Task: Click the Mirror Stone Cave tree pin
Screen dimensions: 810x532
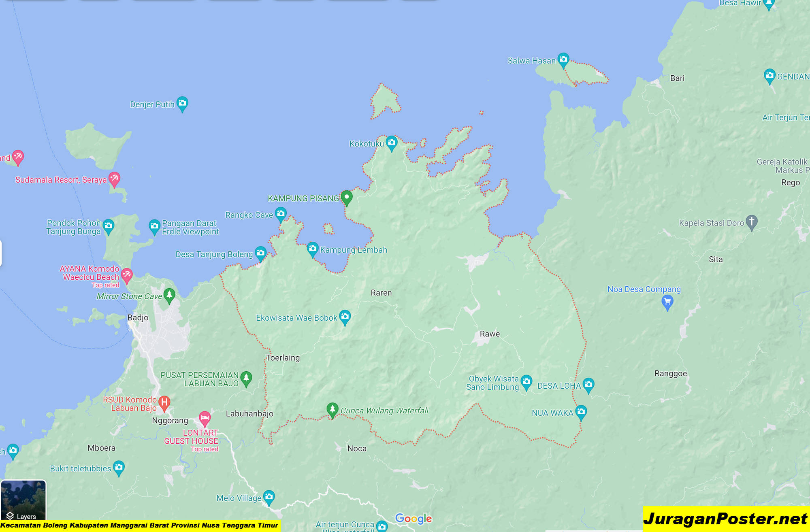Action: pos(169,296)
